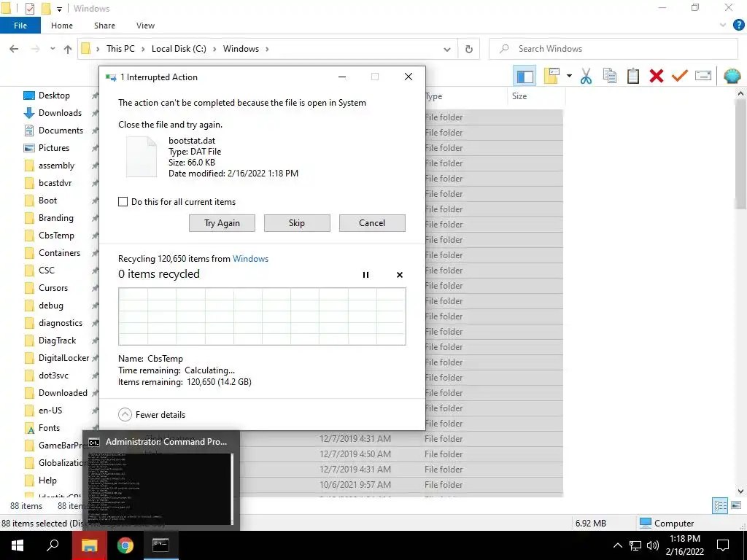
Task: Select the Boot folder in sidebar
Action: pyautogui.click(x=47, y=201)
